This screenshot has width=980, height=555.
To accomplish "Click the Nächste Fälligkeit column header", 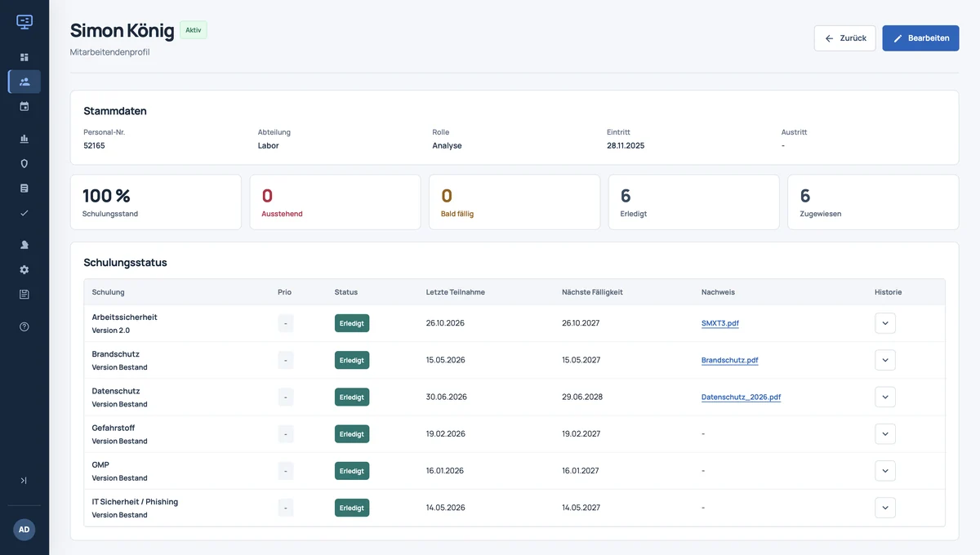I will pyautogui.click(x=592, y=292).
